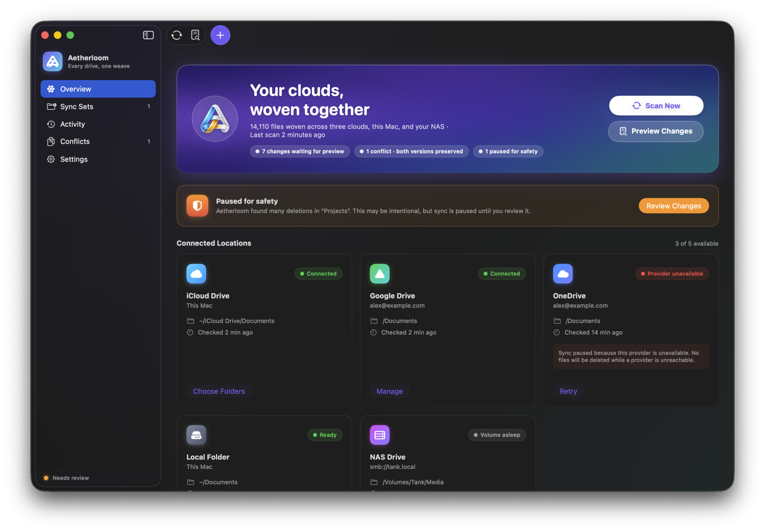Click the Sync Sets count badge
The height and width of the screenshot is (532, 765).
click(x=149, y=107)
